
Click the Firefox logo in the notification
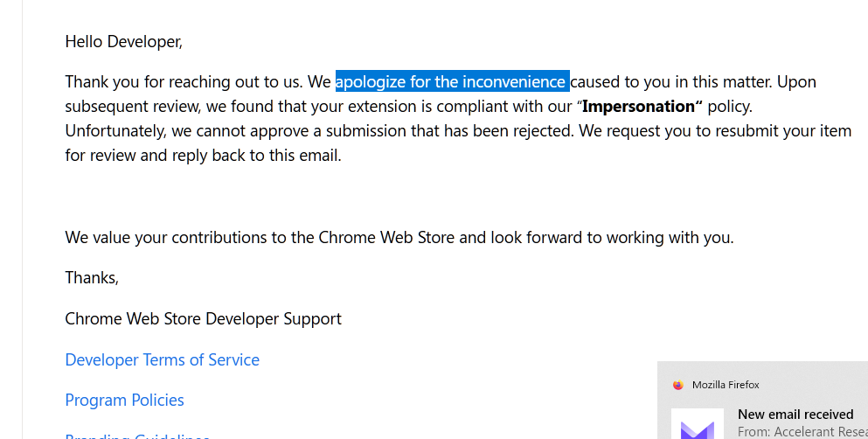(x=678, y=385)
